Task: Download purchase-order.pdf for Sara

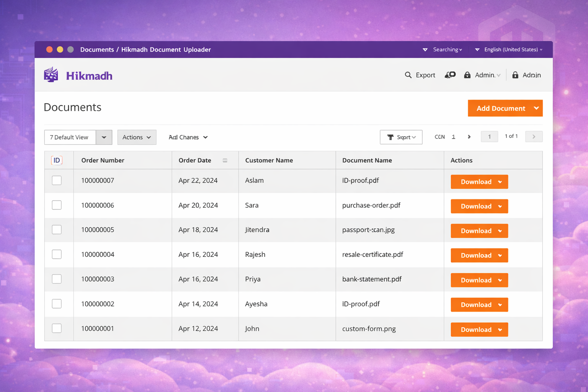Action: coord(476,206)
